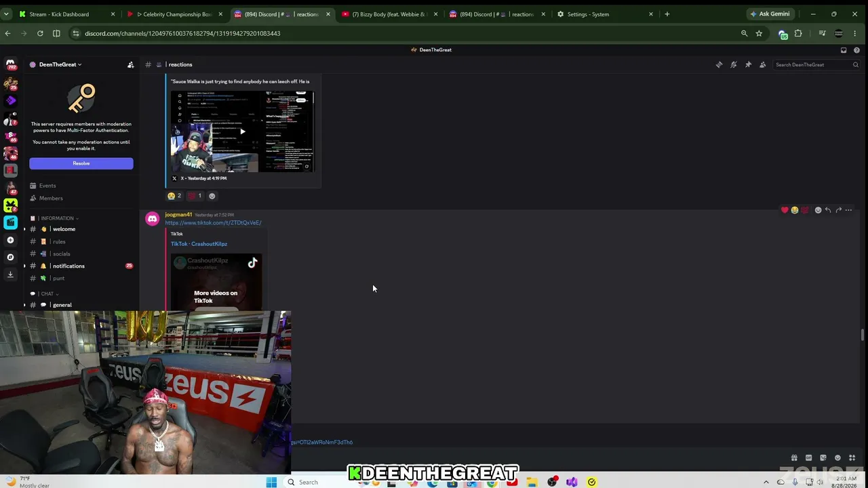Show pinned messages for reactions channel

click(748, 64)
